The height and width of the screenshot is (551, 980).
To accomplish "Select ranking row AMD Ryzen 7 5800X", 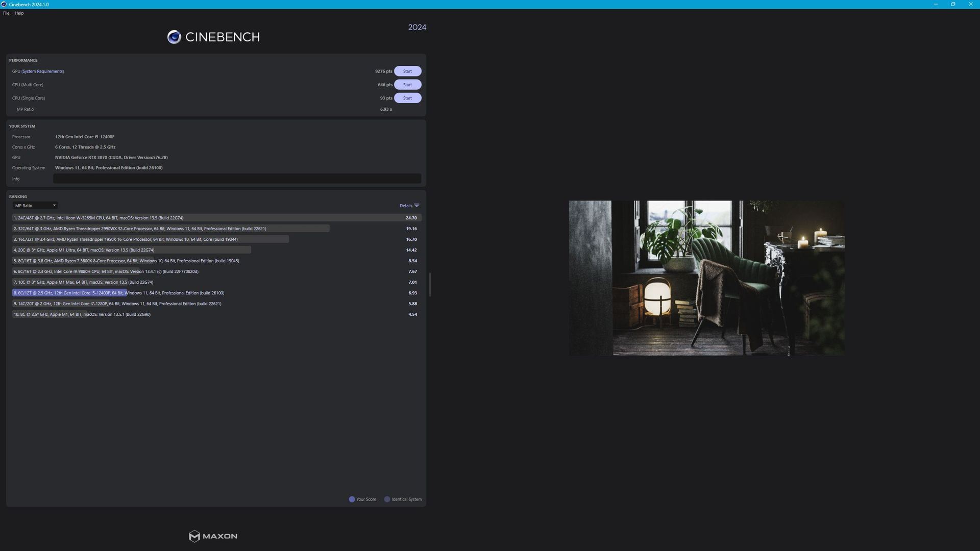I will pyautogui.click(x=216, y=261).
